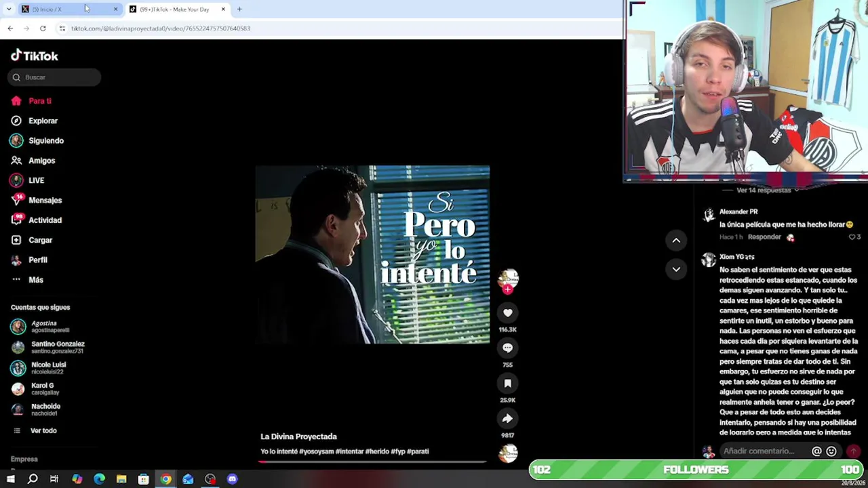This screenshot has width=868, height=488.
Task: Open the 'Más' menu in sidebar
Action: coord(36,280)
